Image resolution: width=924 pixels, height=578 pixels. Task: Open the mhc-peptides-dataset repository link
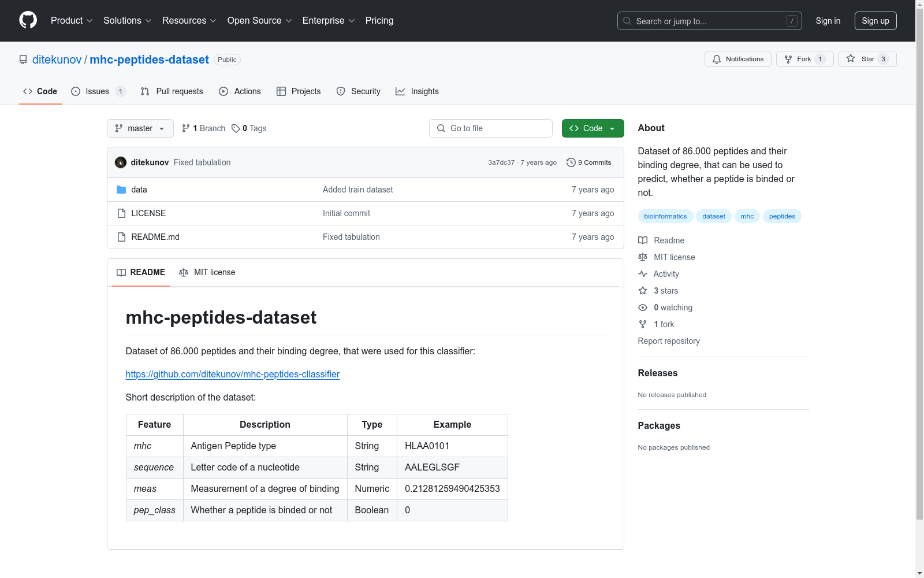click(149, 60)
